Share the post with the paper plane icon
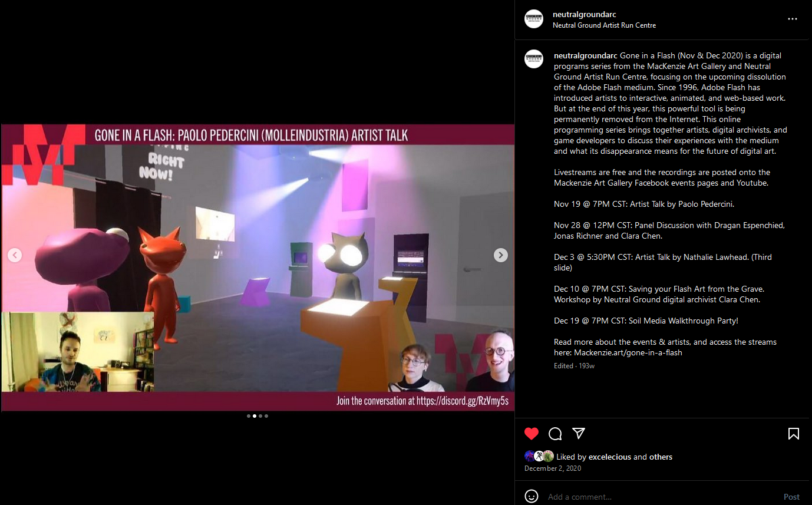Screen dimensions: 812x505 point(579,434)
